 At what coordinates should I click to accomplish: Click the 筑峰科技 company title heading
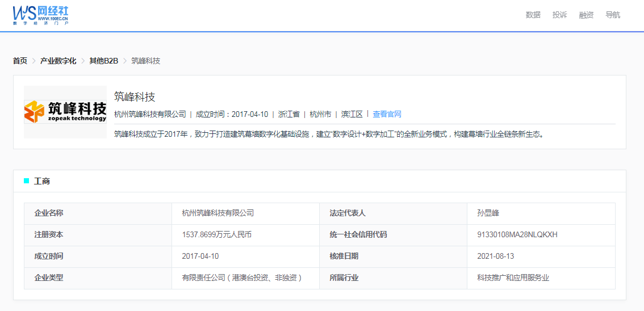(135, 97)
